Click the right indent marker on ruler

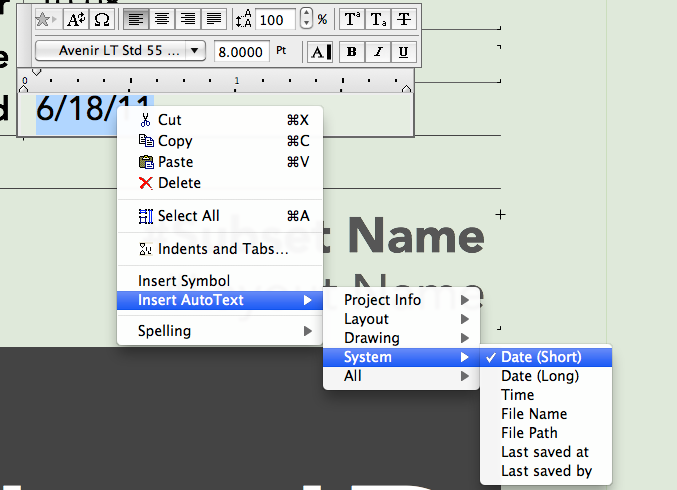406,88
